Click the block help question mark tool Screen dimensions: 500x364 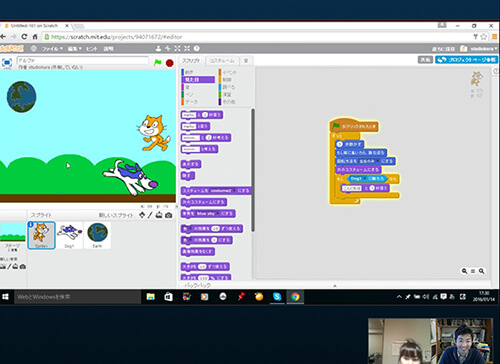click(x=197, y=49)
